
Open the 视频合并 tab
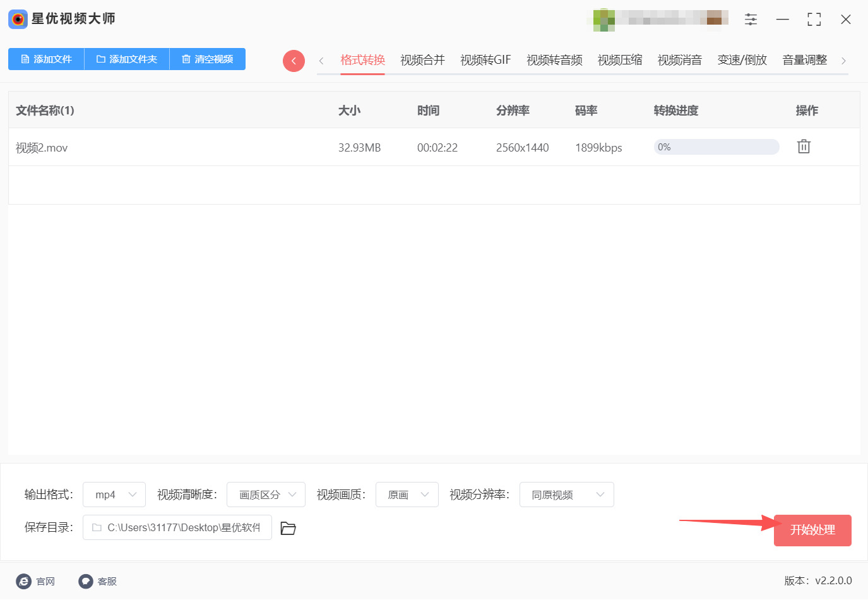click(422, 59)
